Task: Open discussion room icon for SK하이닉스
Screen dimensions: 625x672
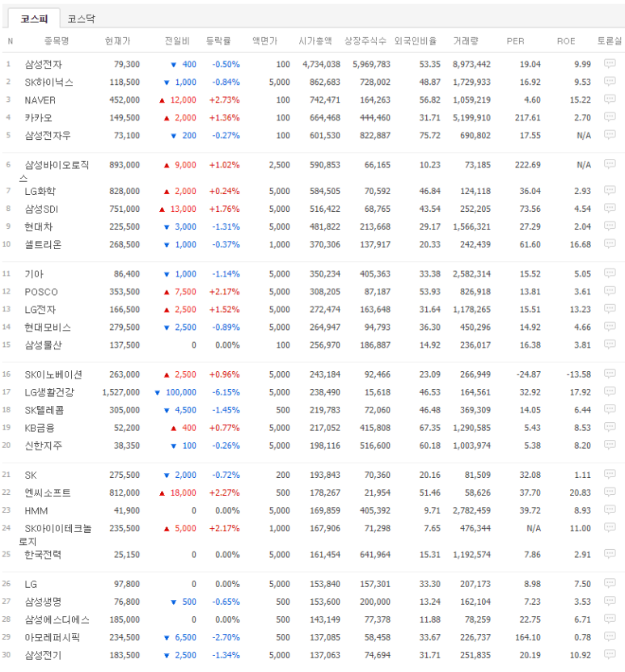Action: coord(609,82)
